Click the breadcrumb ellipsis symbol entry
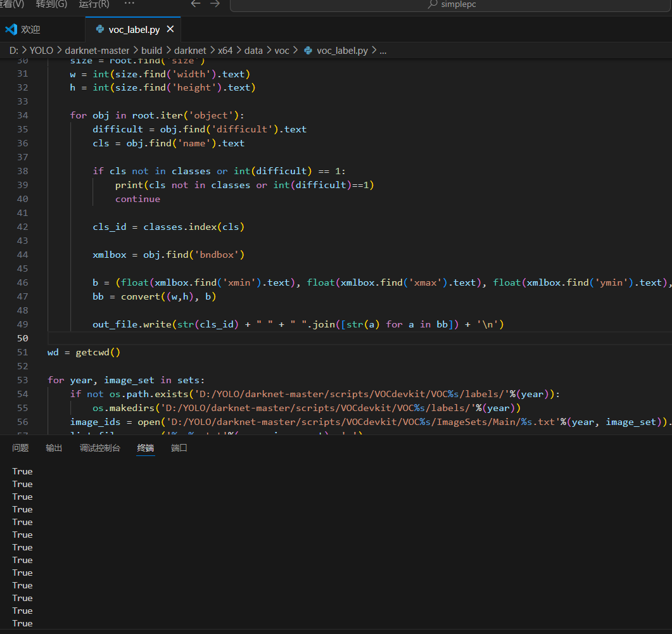Screen dimensions: 672x634 383,51
